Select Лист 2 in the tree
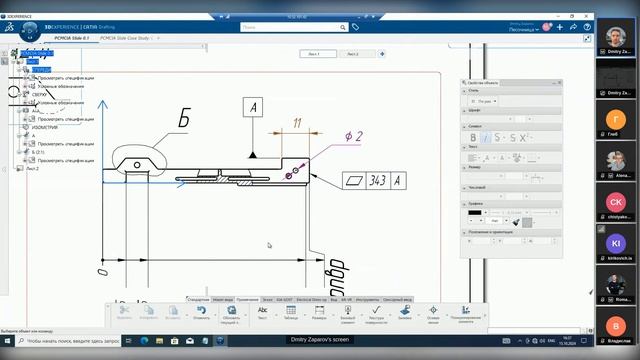 [x=32, y=168]
